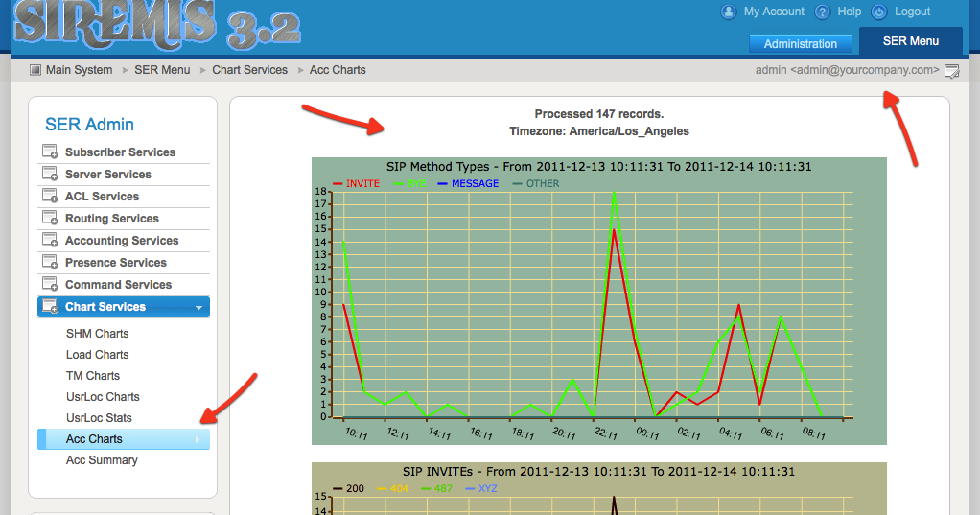Expand the Command Services section
This screenshot has width=980, height=515.
pyautogui.click(x=118, y=285)
